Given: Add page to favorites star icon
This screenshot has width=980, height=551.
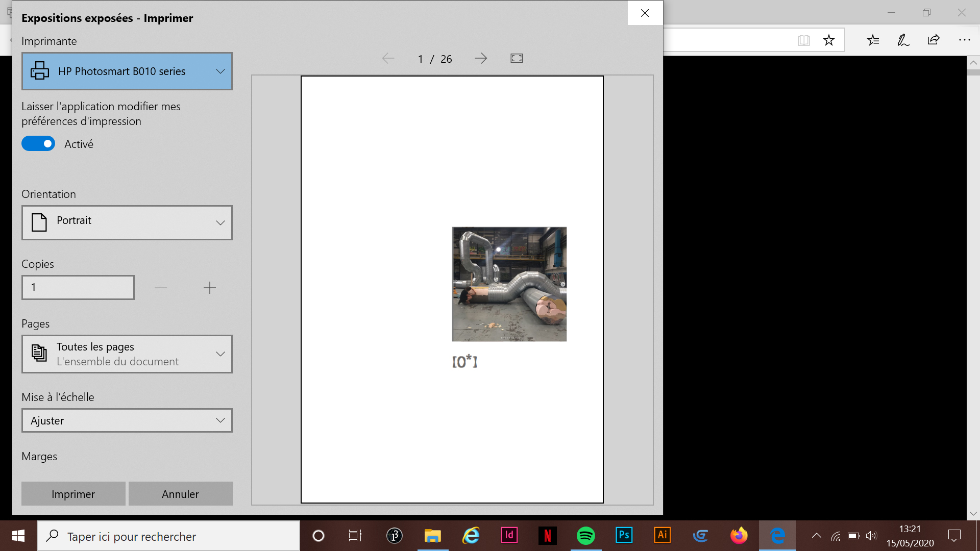Looking at the screenshot, I should [829, 40].
